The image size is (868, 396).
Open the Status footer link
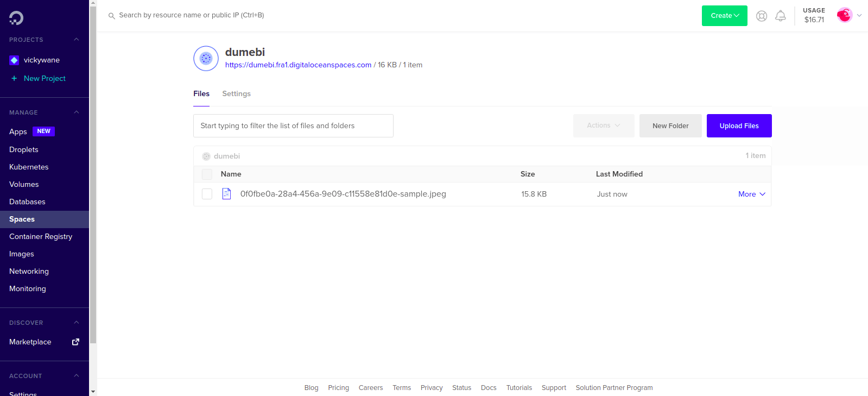click(x=461, y=388)
